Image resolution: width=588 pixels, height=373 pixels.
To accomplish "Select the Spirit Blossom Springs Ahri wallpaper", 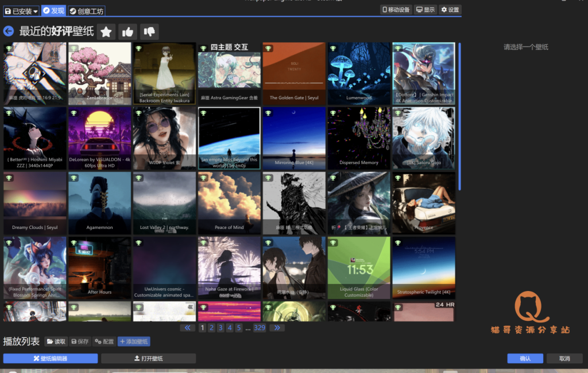I will coord(35,268).
